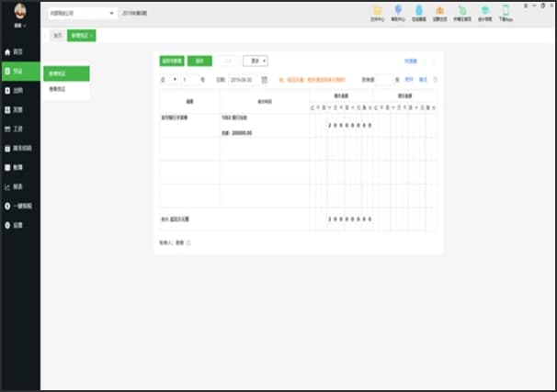The height and width of the screenshot is (392, 557).
Task: Open the phone App download icon in top toolbar
Action: click(x=506, y=14)
